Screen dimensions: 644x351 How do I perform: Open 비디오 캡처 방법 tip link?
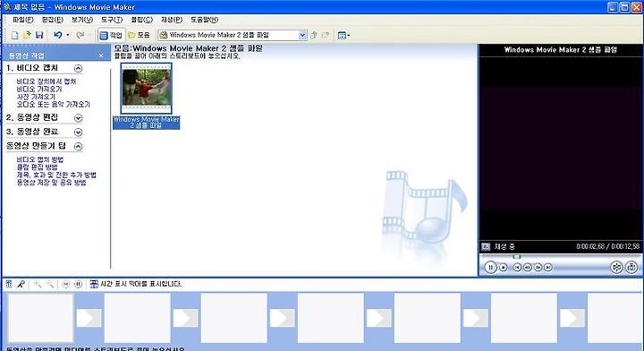pyautogui.click(x=40, y=159)
